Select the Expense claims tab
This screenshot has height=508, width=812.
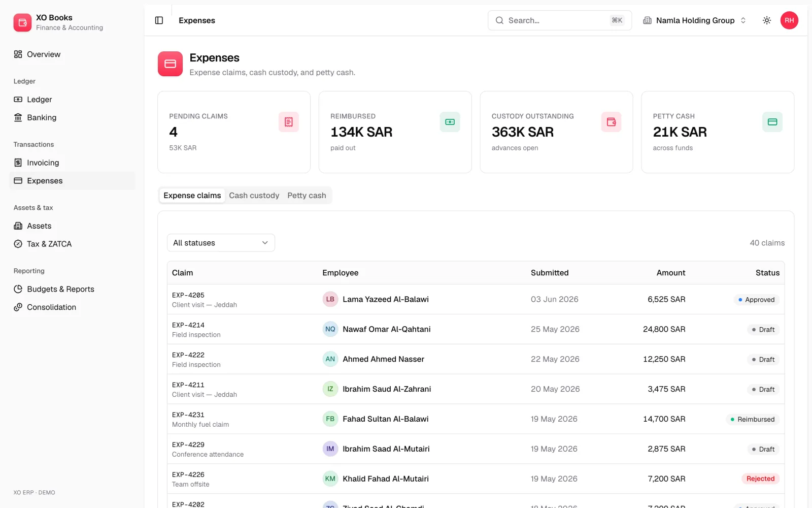(192, 196)
